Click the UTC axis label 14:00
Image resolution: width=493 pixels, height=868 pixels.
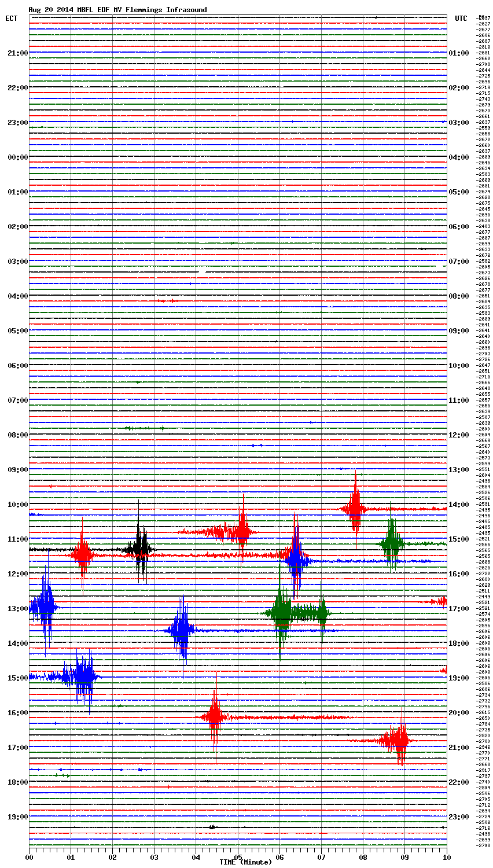click(459, 505)
